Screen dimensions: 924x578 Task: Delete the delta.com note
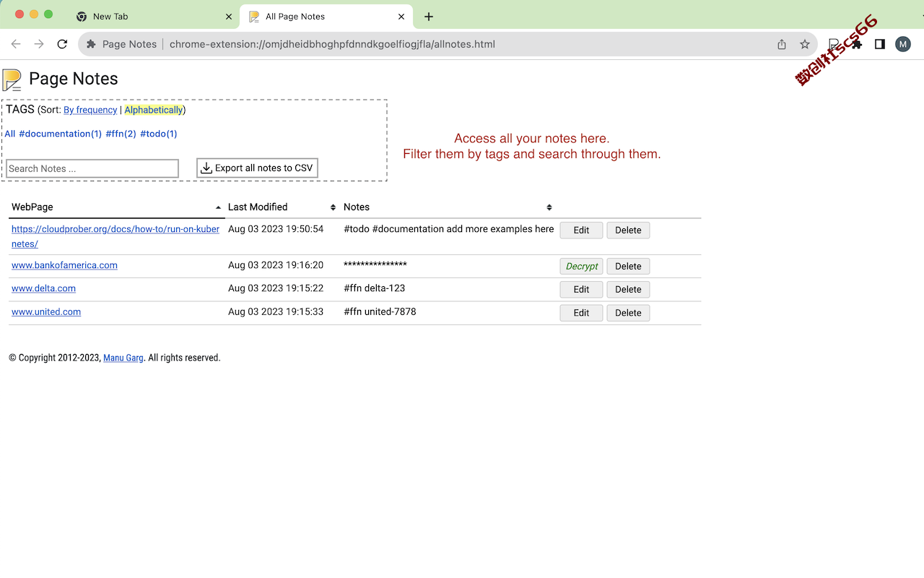(628, 289)
